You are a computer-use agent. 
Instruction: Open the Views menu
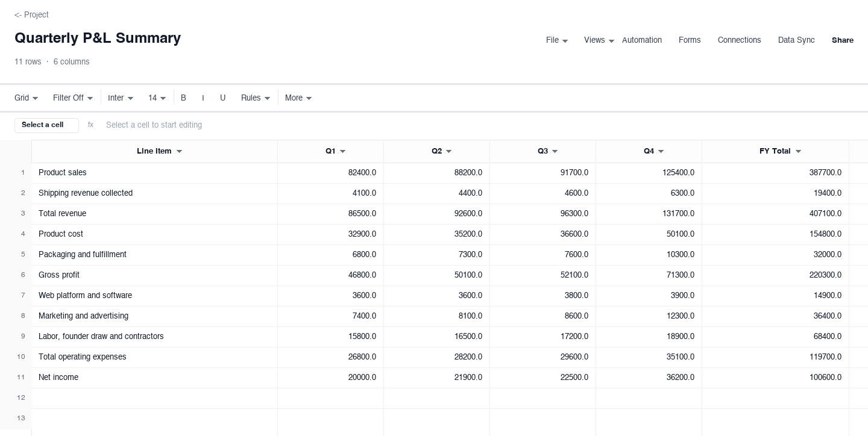599,40
